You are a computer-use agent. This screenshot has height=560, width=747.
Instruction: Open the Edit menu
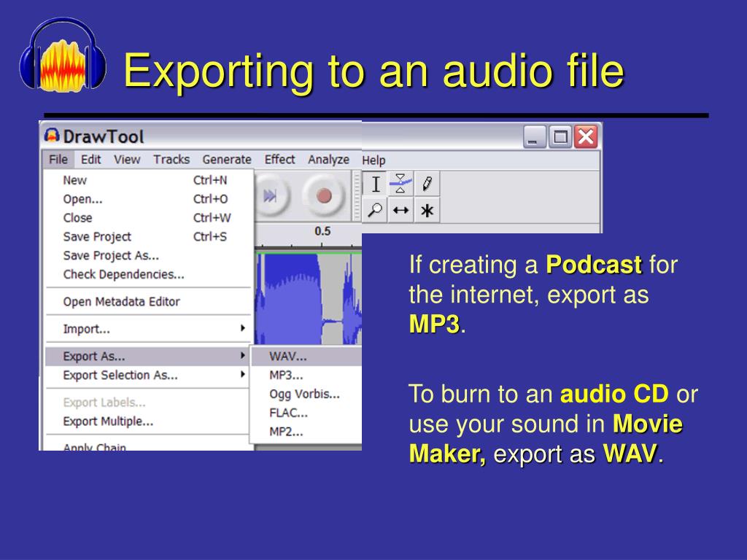(90, 160)
